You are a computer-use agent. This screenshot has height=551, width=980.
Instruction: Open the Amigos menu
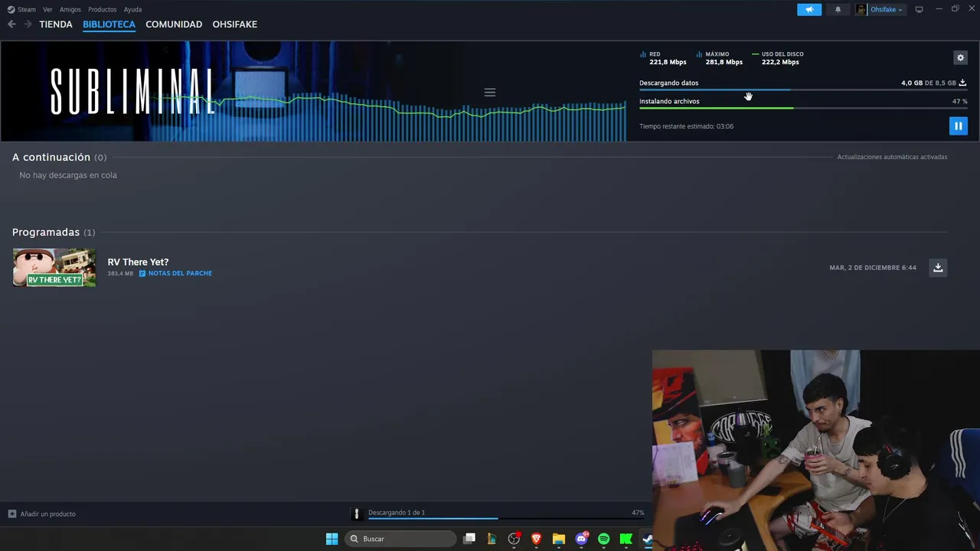(70, 9)
